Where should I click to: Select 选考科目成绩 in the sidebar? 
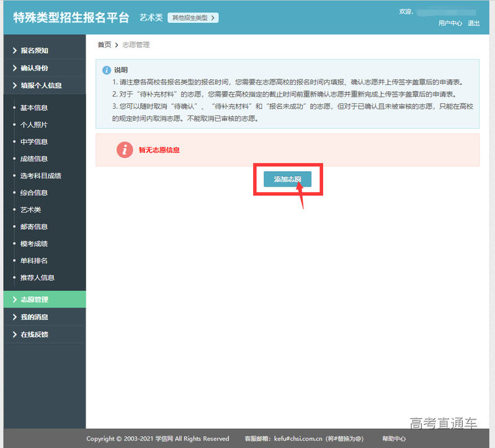pos(41,176)
